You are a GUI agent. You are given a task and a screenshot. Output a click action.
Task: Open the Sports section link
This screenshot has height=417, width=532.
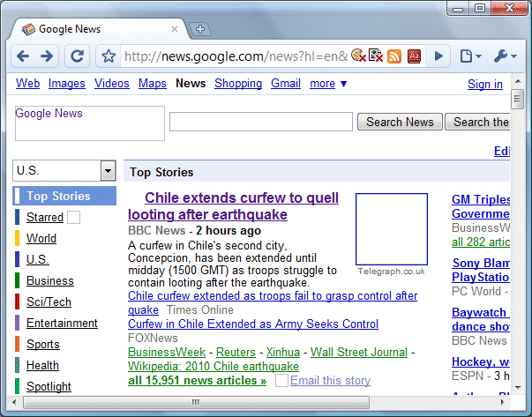pyautogui.click(x=43, y=344)
